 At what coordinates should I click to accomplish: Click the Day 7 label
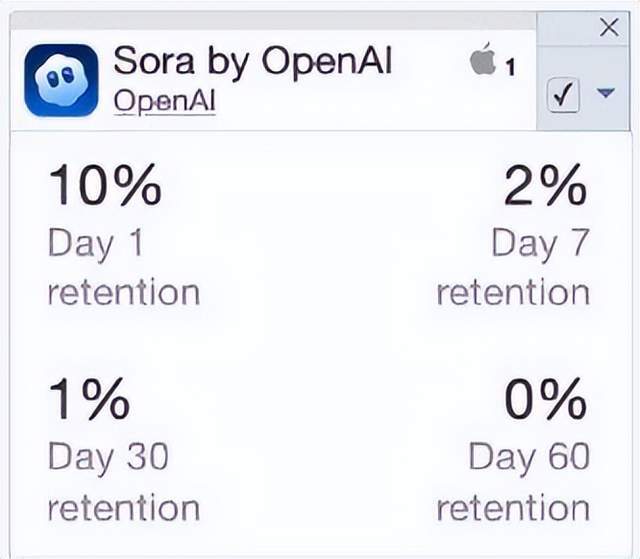pos(540,242)
